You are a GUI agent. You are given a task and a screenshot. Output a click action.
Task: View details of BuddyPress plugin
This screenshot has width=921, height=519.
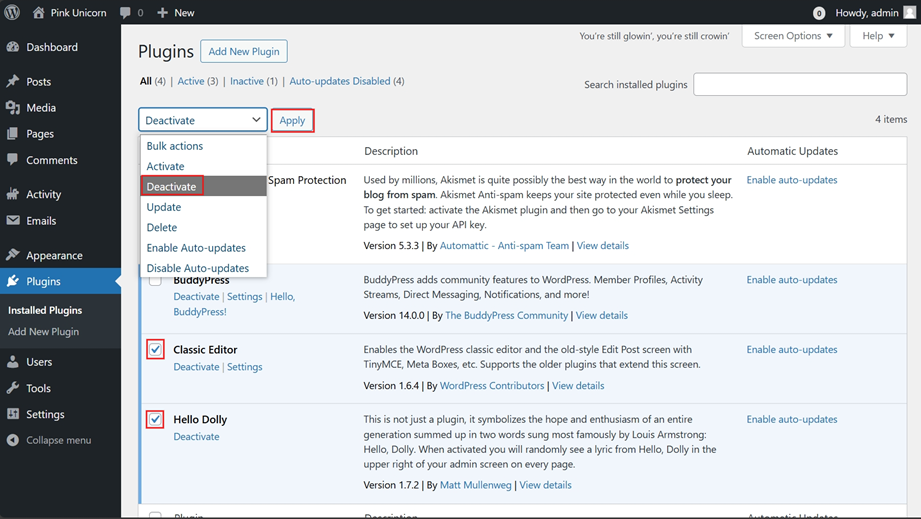(601, 315)
